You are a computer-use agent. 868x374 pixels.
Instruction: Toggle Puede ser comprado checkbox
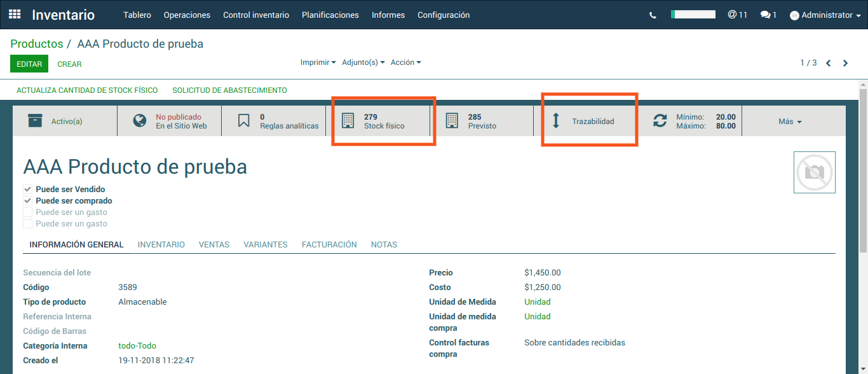(x=27, y=201)
